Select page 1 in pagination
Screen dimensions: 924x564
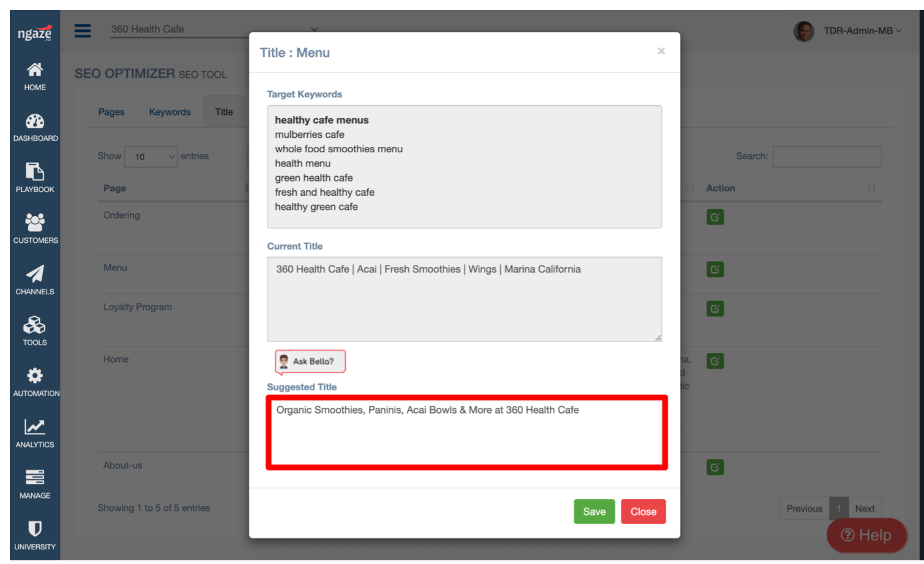tap(839, 508)
